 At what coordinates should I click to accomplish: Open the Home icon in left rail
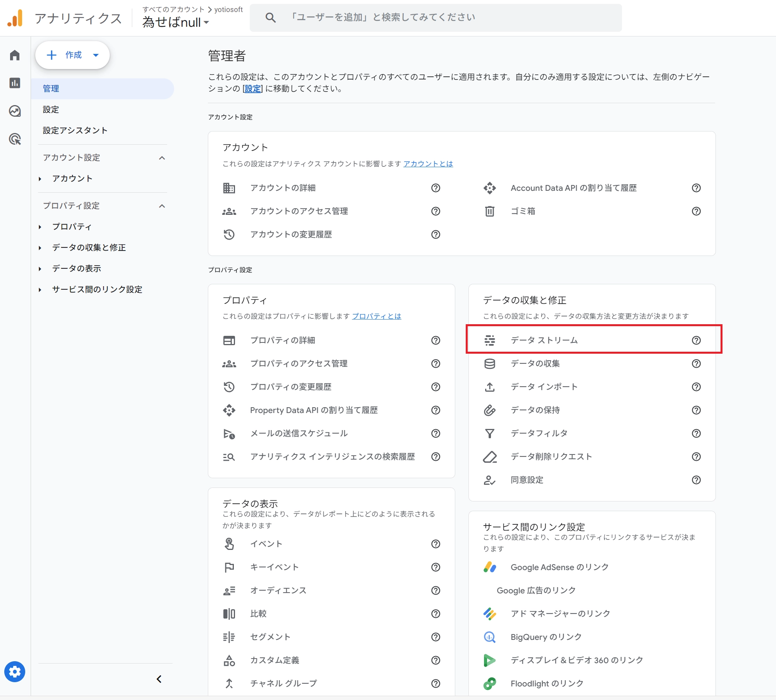(x=15, y=55)
